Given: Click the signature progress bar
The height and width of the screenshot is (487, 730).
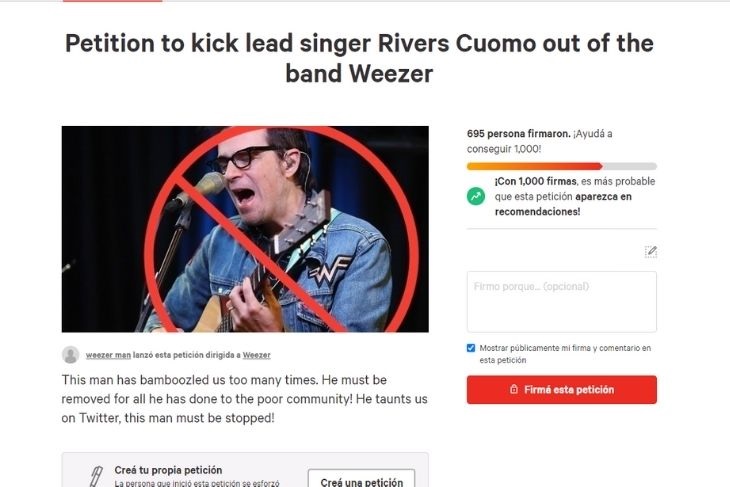Looking at the screenshot, I should [561, 166].
